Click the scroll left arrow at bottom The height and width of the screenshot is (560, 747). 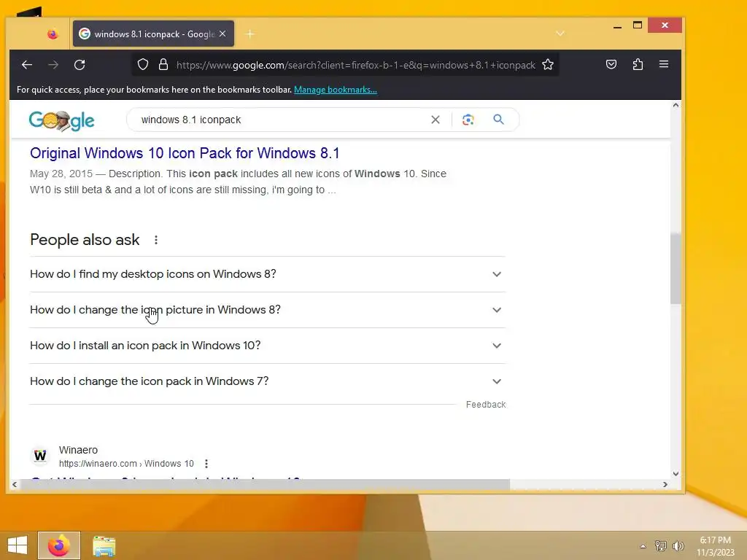pyautogui.click(x=15, y=484)
